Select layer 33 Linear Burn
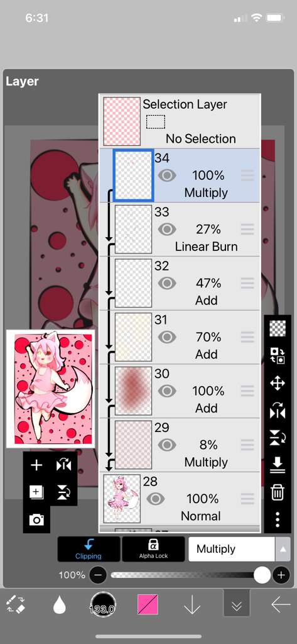 180,229
